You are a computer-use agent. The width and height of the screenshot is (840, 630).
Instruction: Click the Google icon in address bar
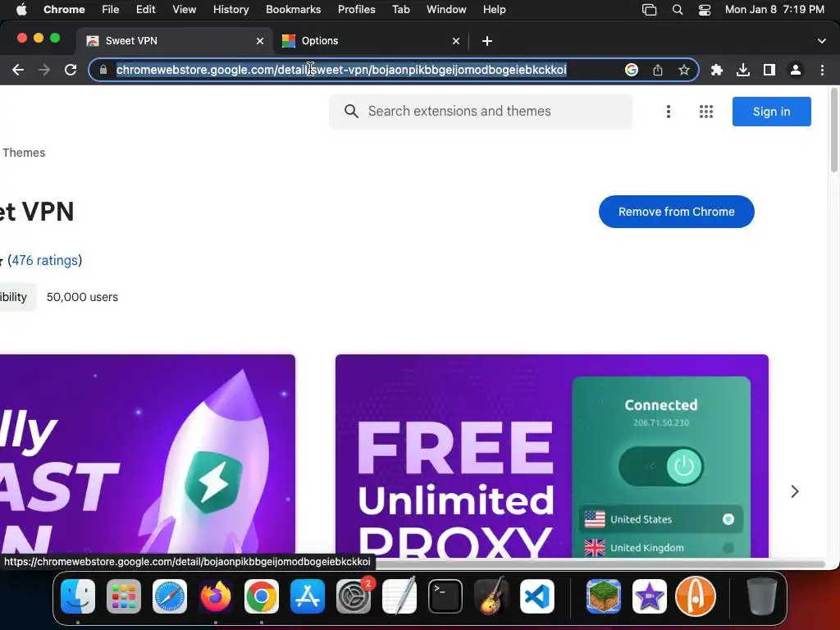click(632, 70)
